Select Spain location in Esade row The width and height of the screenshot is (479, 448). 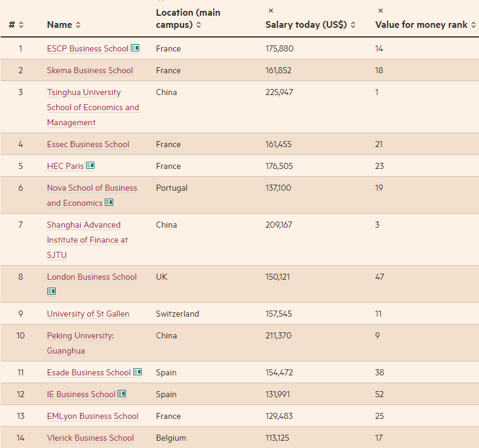pos(166,372)
